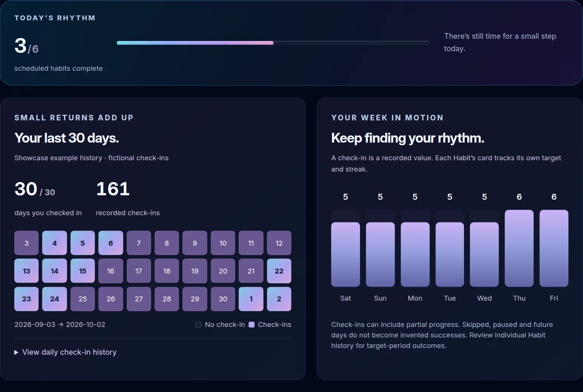This screenshot has height=392, width=583.
Task: Click the Sun bar in weekly chart
Action: [380, 255]
